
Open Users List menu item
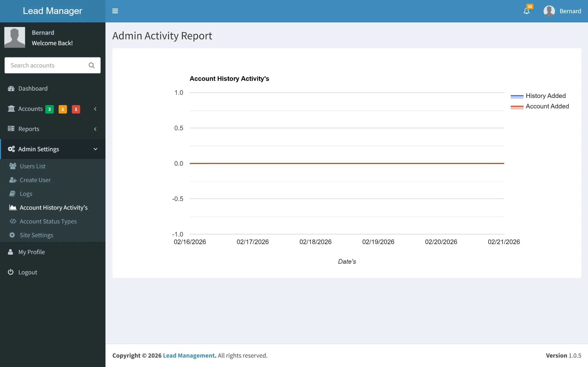32,166
